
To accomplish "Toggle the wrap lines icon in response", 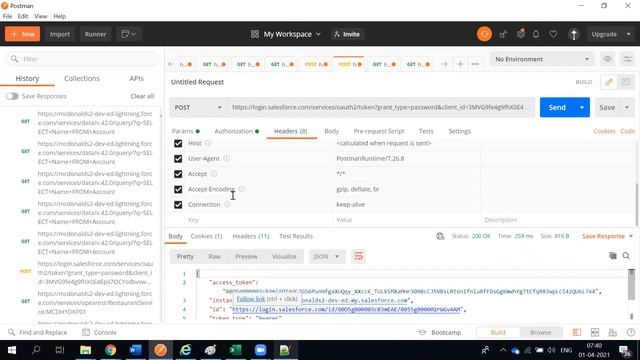I will coord(358,256).
